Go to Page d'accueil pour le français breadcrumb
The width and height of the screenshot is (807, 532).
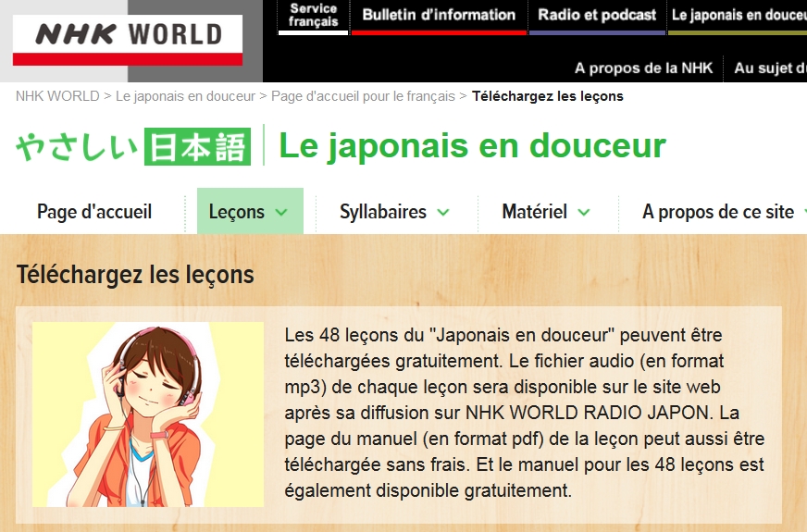363,96
